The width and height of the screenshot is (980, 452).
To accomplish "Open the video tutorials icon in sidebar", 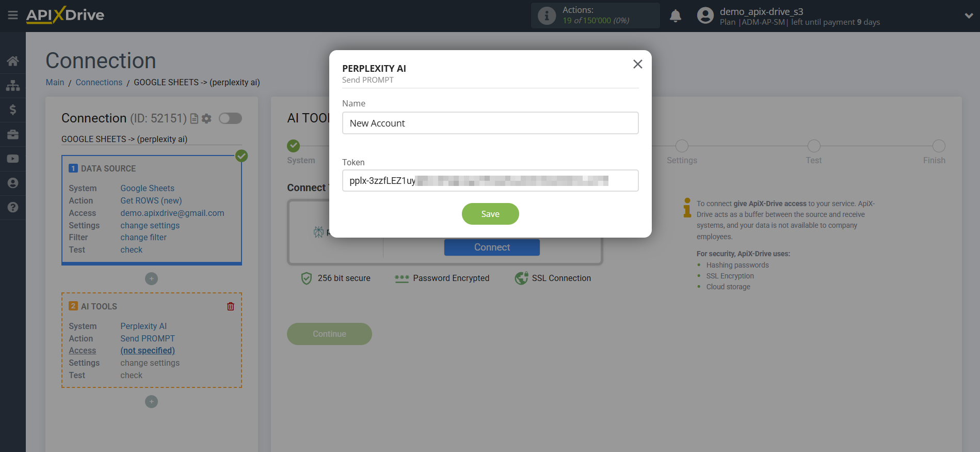I will point(13,159).
